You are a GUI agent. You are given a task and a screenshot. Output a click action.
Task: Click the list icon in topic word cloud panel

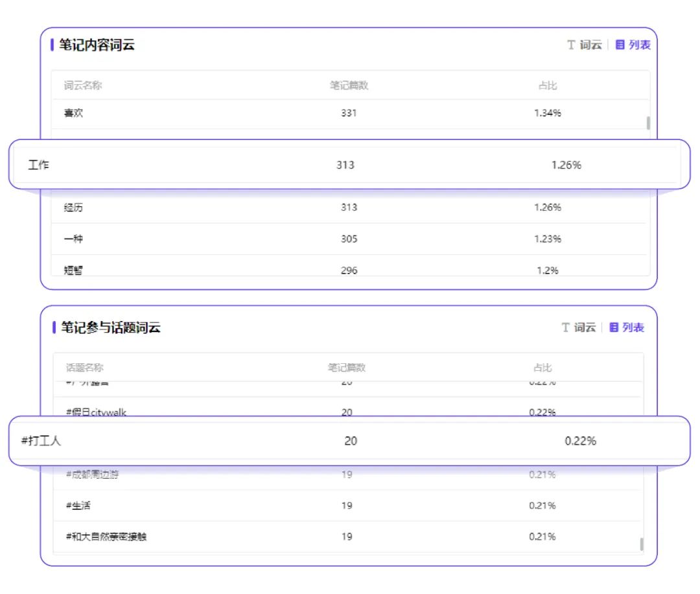(x=614, y=327)
